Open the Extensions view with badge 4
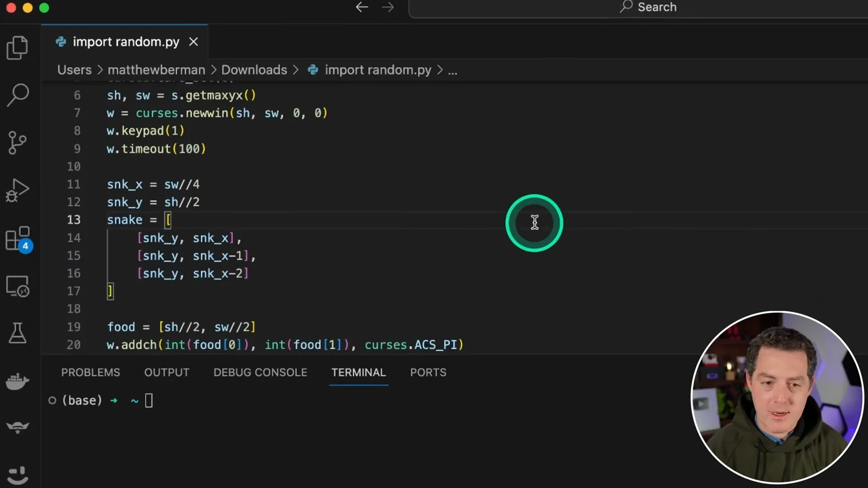Screen dimensions: 868x488 [x=18, y=239]
